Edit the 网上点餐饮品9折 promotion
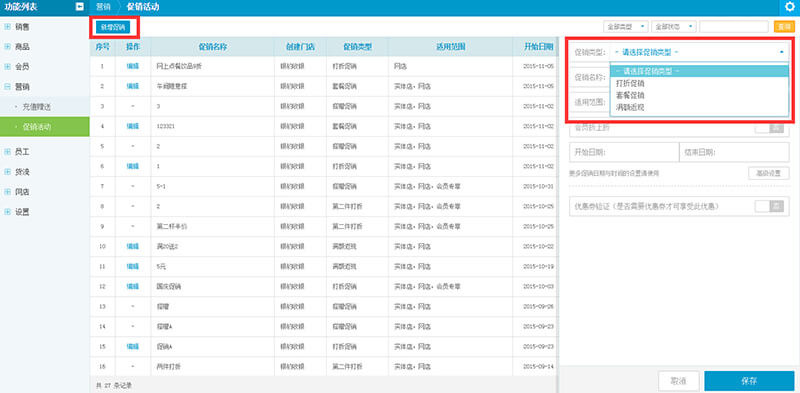This screenshot has height=393, width=800. point(133,66)
